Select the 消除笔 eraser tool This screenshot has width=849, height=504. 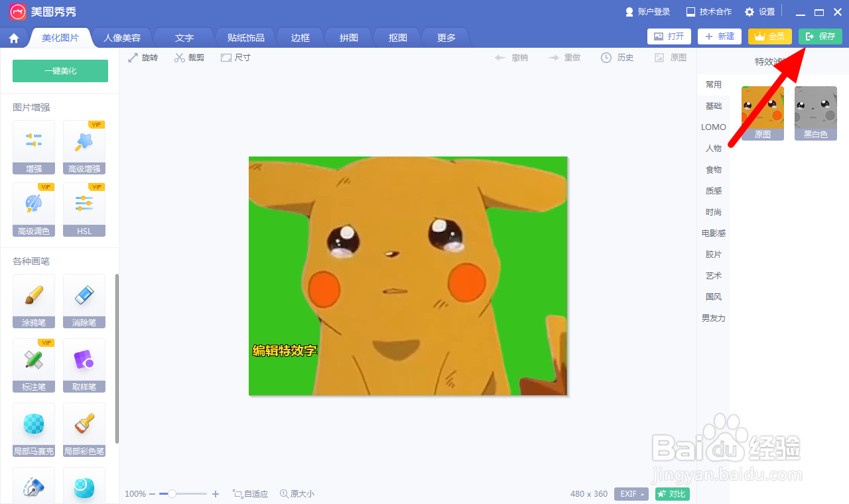click(x=84, y=301)
